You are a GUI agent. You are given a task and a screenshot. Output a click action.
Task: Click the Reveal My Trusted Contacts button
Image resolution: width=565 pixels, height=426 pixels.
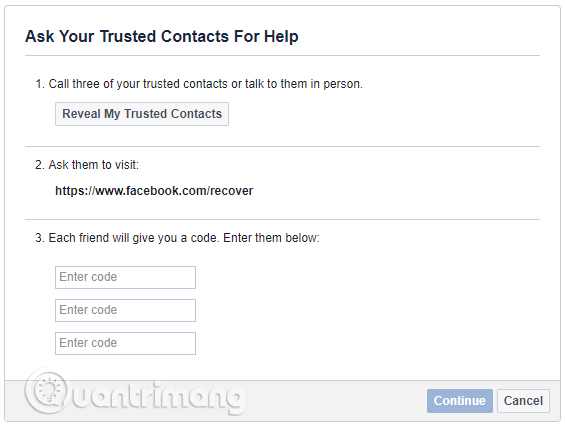(x=142, y=114)
